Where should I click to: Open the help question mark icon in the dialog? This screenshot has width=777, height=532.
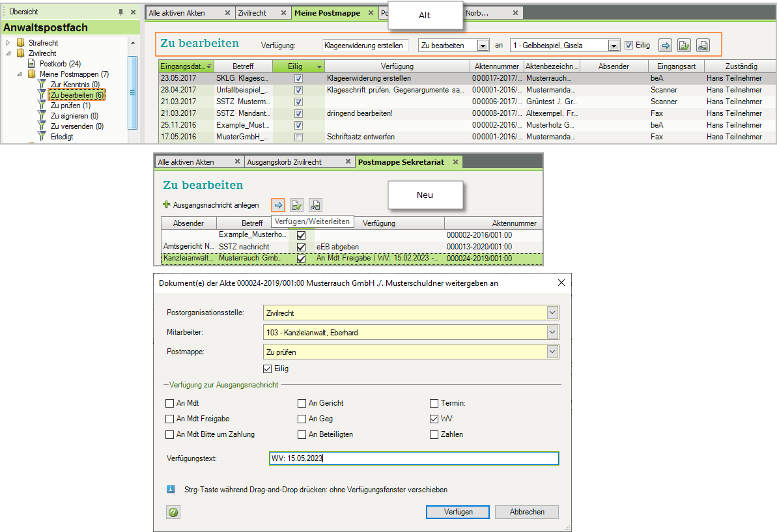(x=173, y=512)
